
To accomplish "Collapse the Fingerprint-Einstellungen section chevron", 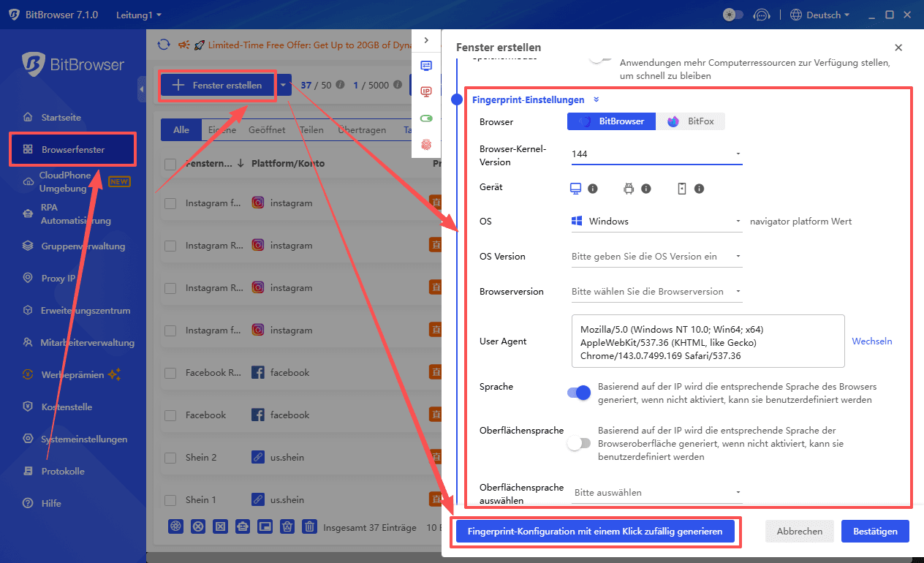I will pyautogui.click(x=596, y=99).
